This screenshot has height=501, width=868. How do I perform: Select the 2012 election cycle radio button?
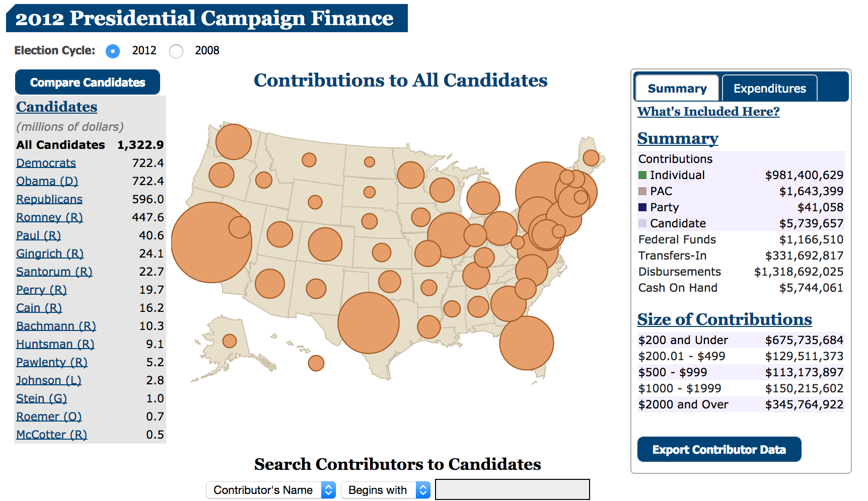click(x=113, y=51)
